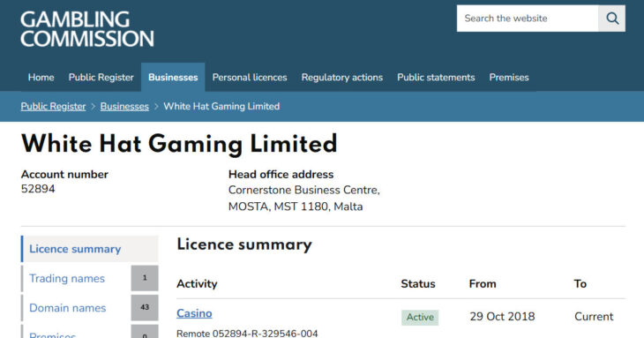Click Cornerstone Business Centre address line

point(304,190)
